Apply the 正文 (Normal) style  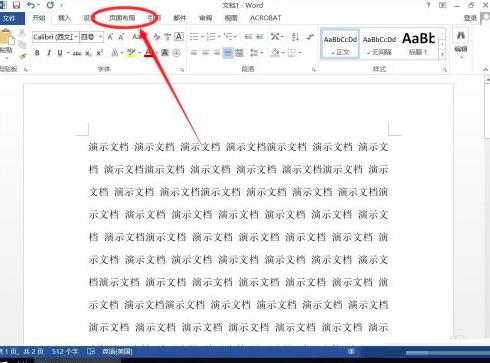(x=340, y=44)
